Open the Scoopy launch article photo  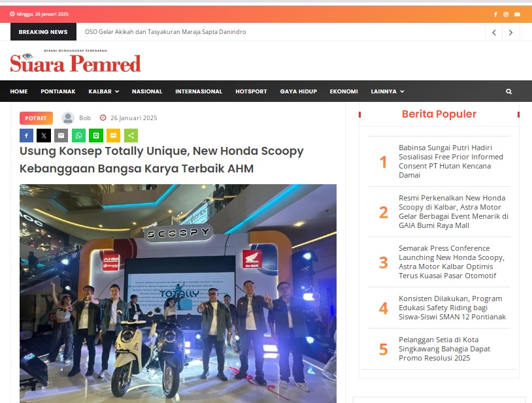coord(178,293)
